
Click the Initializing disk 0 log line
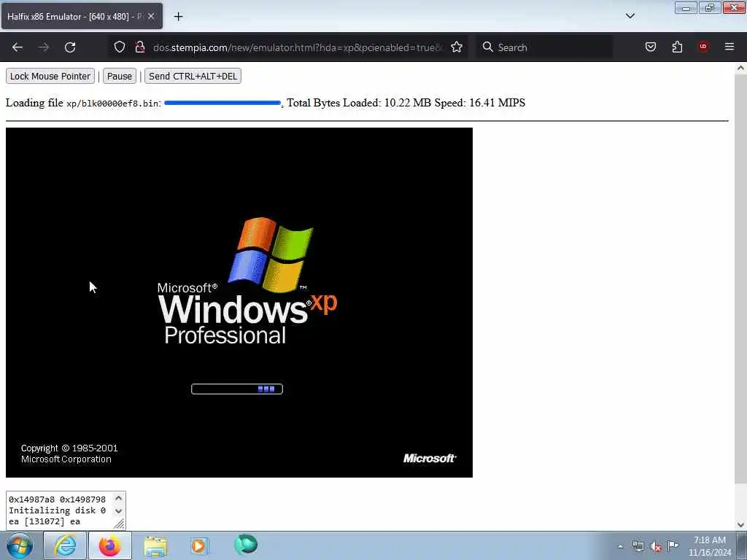[57, 510]
